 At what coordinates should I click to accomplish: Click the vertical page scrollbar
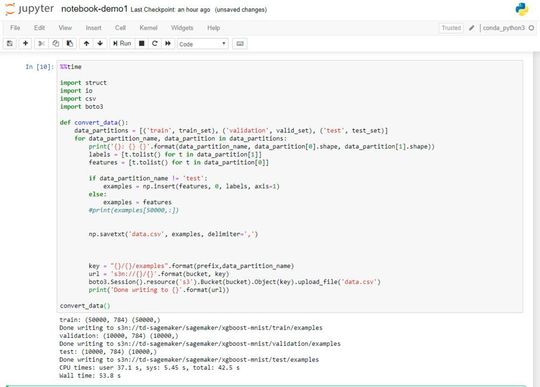pos(536,219)
